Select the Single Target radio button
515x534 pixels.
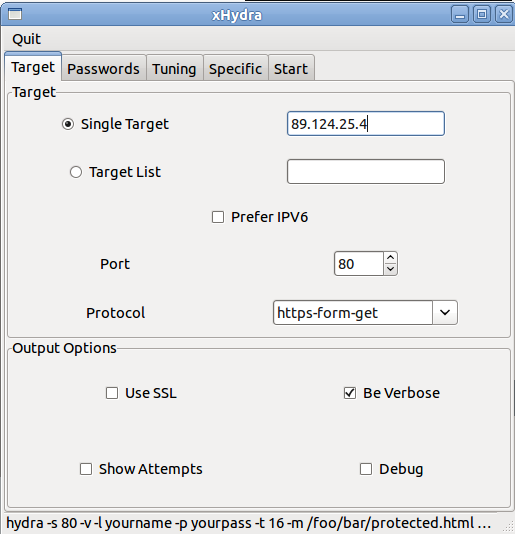(68, 124)
